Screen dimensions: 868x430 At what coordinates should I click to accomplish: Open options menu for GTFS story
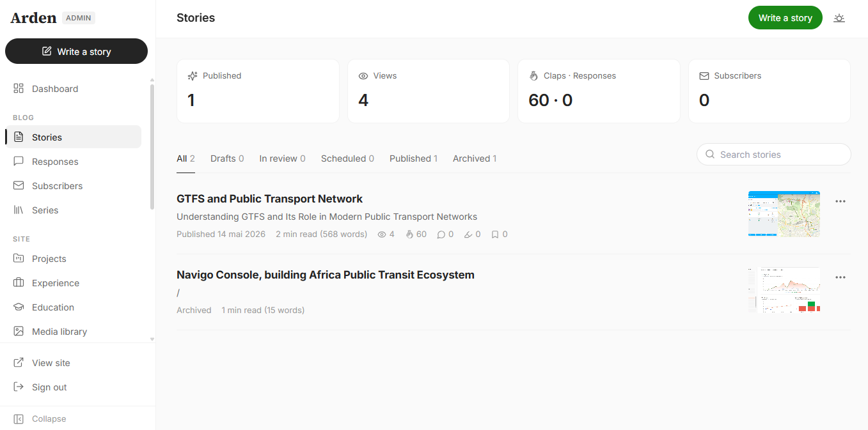coord(840,201)
